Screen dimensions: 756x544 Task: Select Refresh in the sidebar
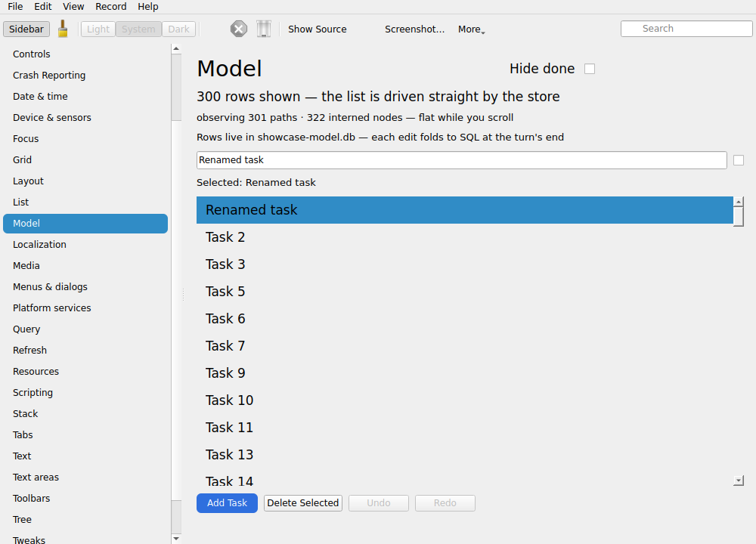[x=85, y=351]
